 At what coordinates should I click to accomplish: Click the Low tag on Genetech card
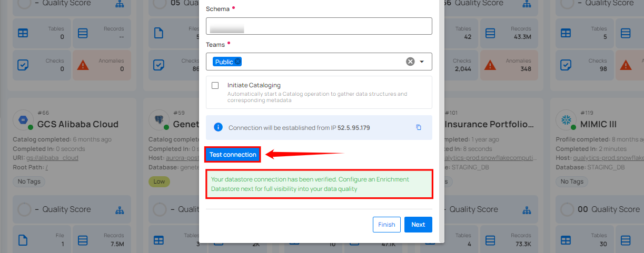[160, 181]
